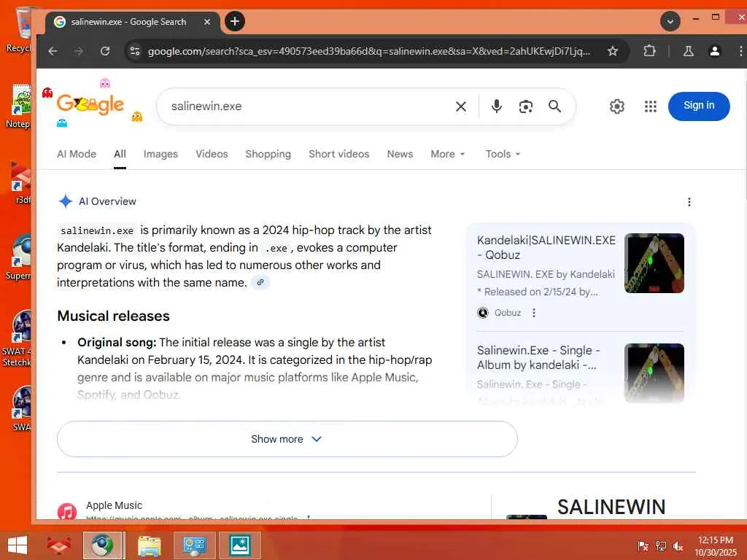Viewport: 747px width, 560px height.
Task: Reload the Google search page
Action: click(105, 51)
